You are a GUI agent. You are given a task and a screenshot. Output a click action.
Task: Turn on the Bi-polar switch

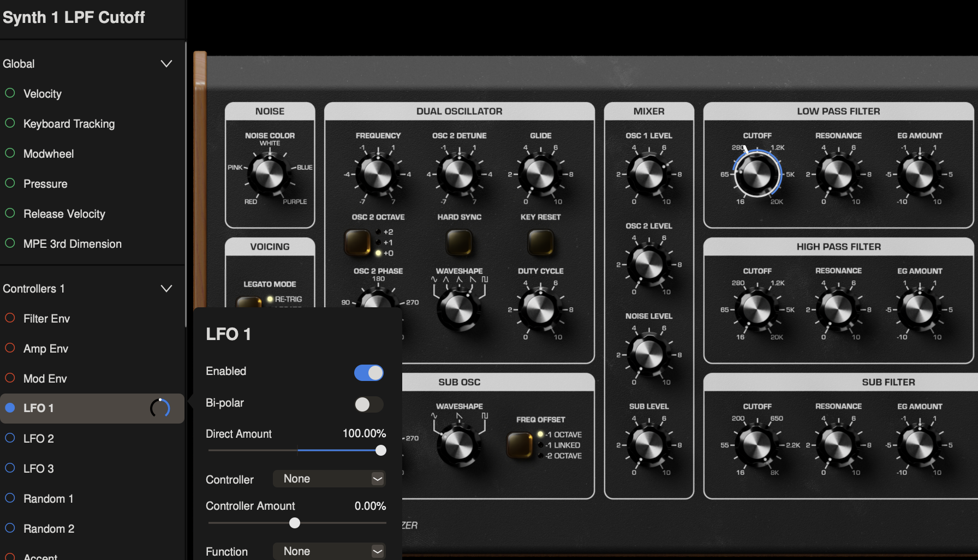point(369,404)
